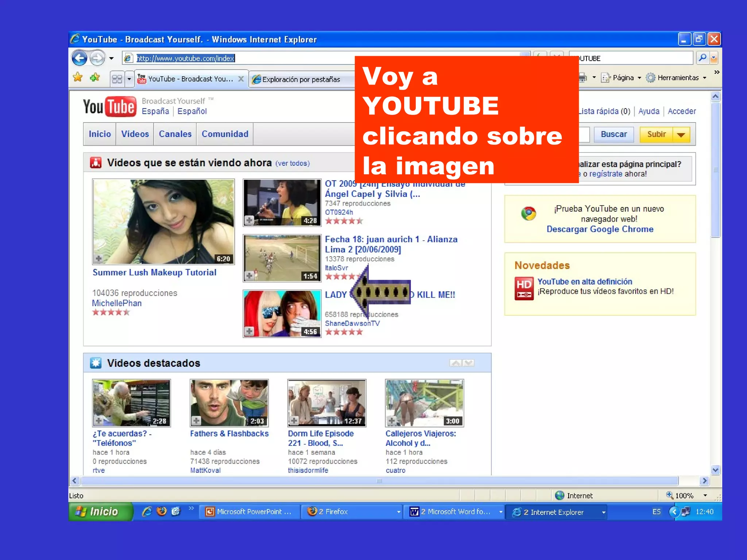Open the Página toolbar menu
The image size is (747, 560).
pos(621,78)
